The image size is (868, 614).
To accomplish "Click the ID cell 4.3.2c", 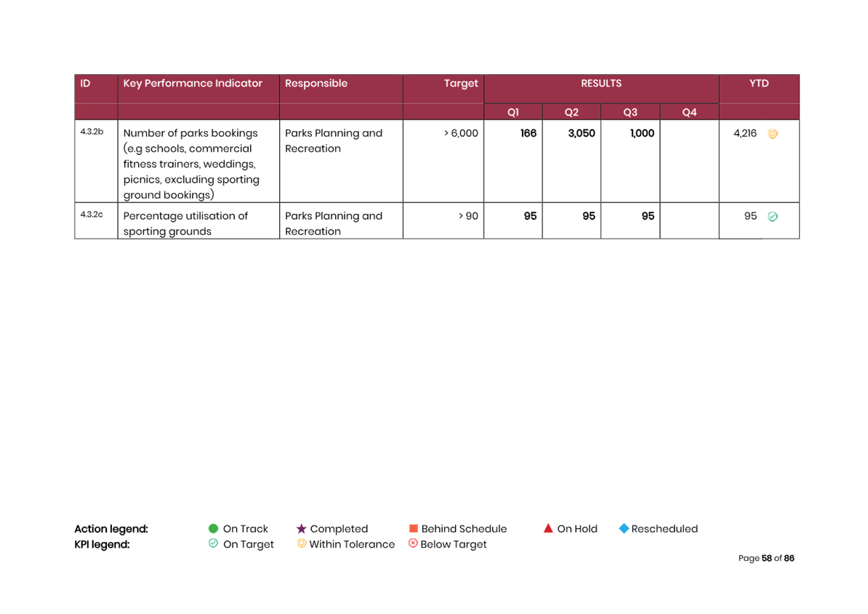I will coord(92,214).
